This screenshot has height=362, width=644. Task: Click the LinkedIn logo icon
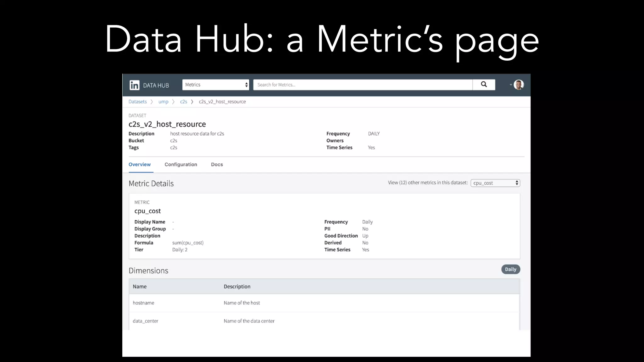(x=134, y=85)
